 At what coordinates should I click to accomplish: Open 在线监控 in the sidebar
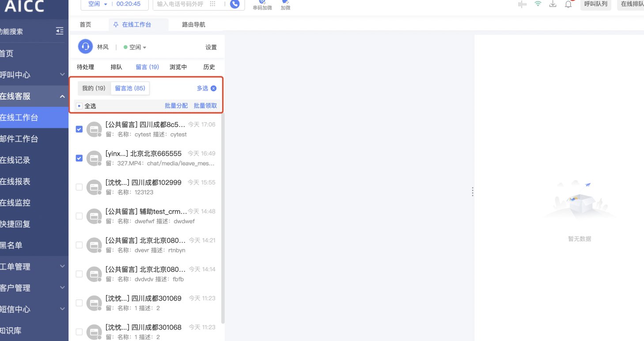(34, 203)
